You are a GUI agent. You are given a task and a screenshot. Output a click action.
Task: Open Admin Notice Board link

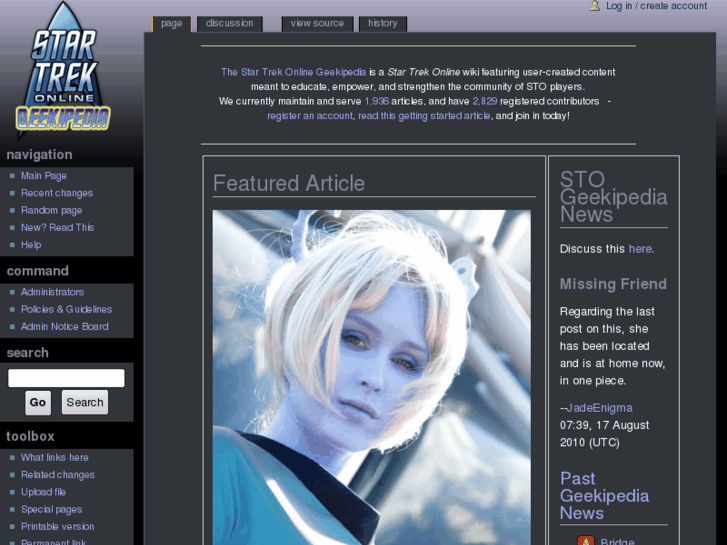pyautogui.click(x=64, y=326)
